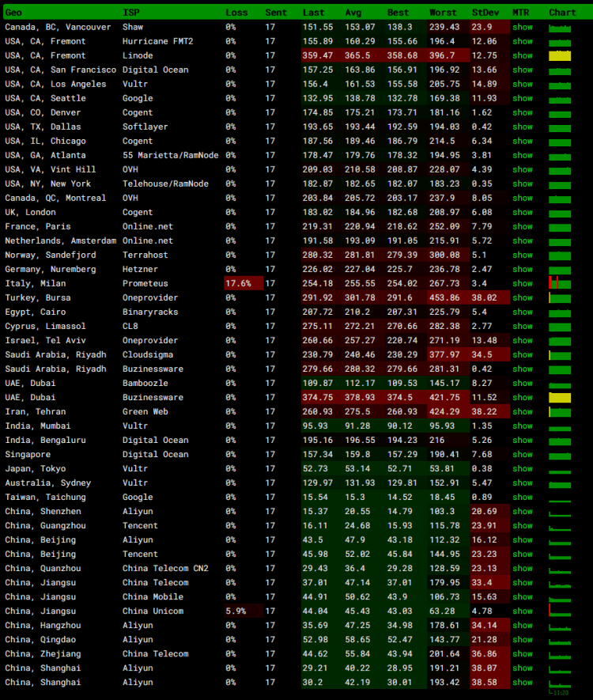Click show link for Australia, Sydney row

(523, 483)
